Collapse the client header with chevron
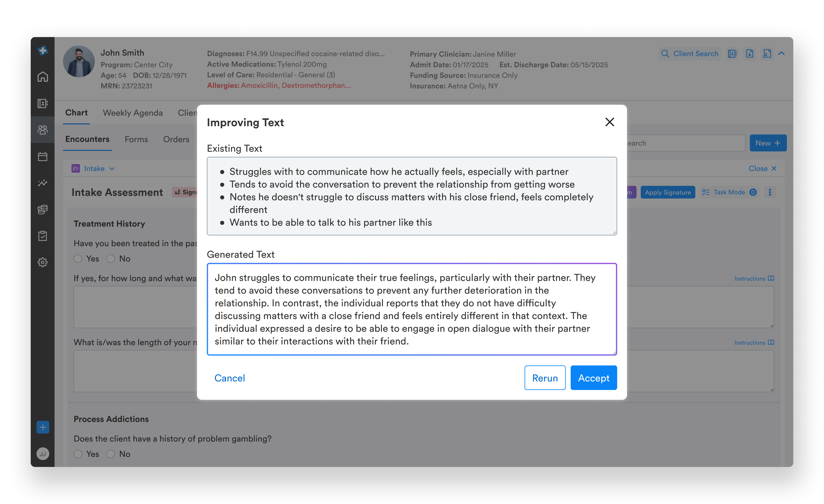Viewport: 824px width, 504px height. click(x=781, y=53)
